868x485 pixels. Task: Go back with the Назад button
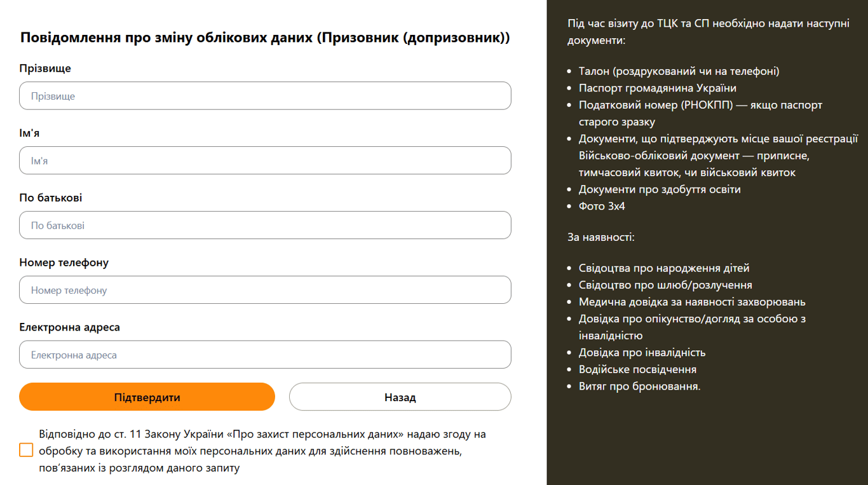point(400,397)
